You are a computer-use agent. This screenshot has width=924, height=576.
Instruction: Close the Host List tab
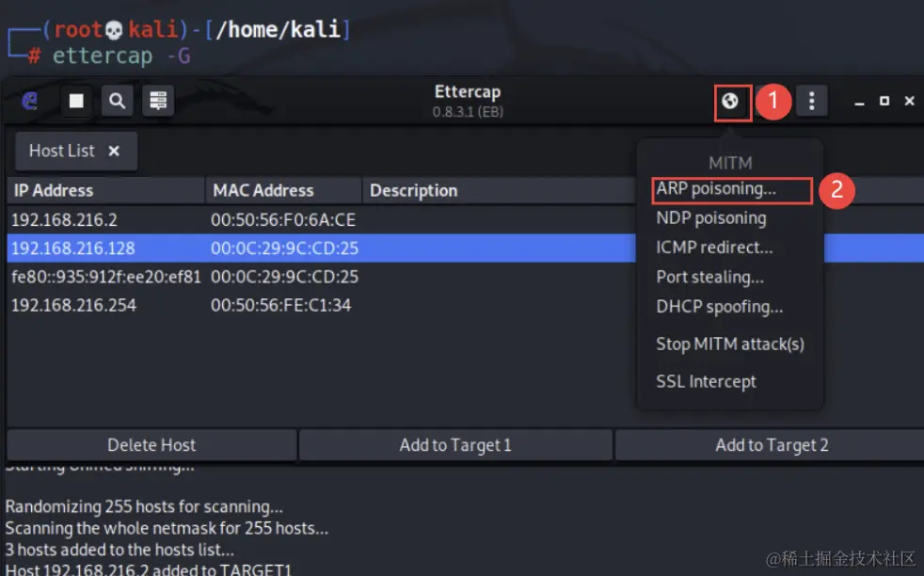[x=114, y=151]
